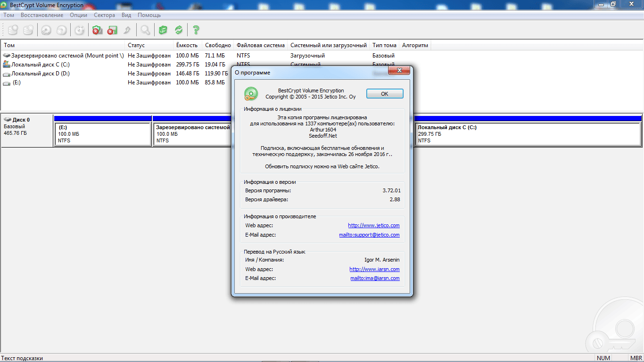The height and width of the screenshot is (362, 644).
Task: Click the green shield icon with red X
Action: click(x=97, y=30)
